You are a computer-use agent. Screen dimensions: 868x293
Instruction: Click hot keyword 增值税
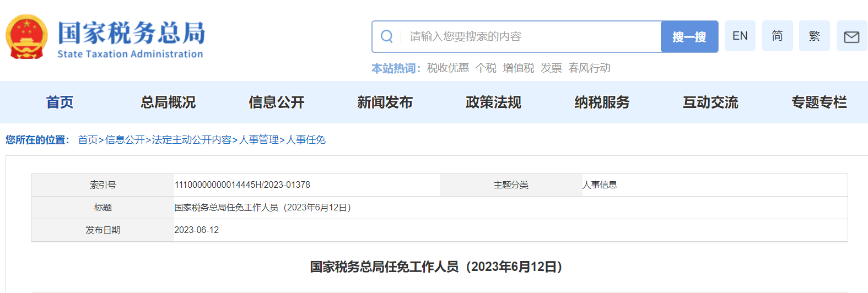[518, 68]
